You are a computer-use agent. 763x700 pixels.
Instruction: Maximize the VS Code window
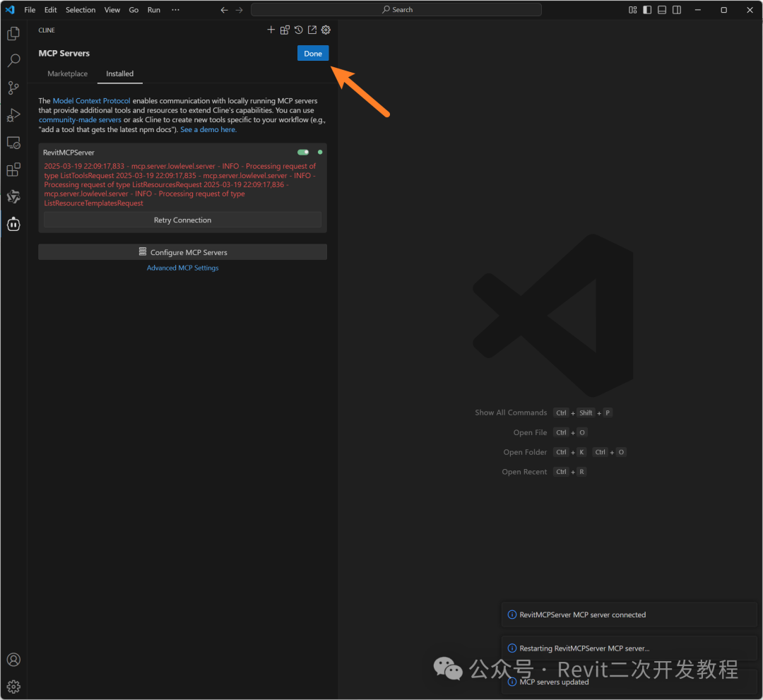point(723,10)
